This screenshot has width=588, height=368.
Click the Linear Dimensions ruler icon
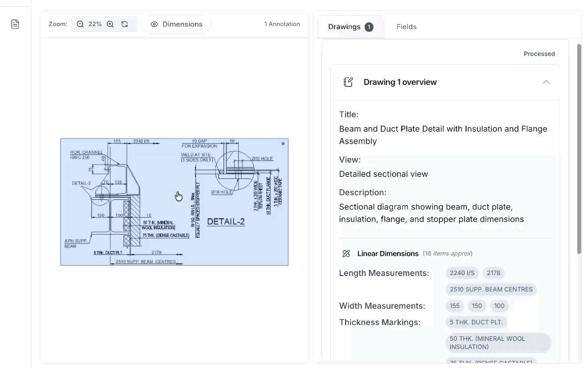(x=346, y=254)
